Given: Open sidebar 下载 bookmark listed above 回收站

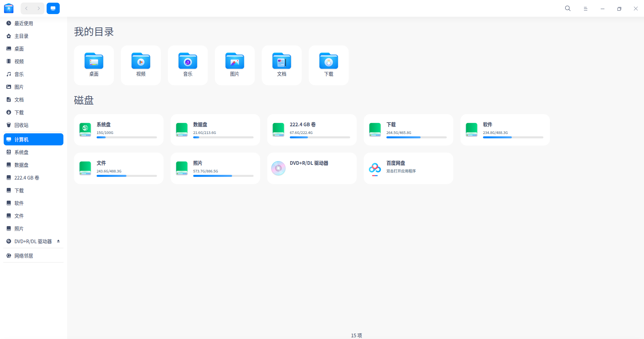Looking at the screenshot, I should (x=33, y=112).
